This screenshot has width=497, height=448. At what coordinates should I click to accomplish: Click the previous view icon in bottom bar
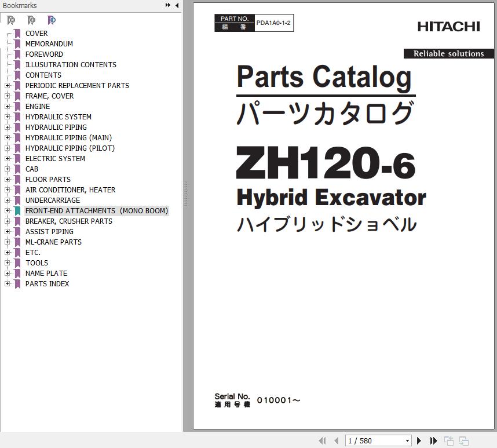pos(449,440)
